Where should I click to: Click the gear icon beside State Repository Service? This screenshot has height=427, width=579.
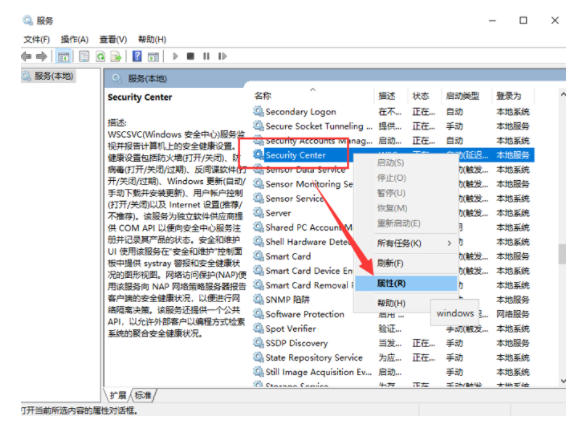tap(258, 357)
